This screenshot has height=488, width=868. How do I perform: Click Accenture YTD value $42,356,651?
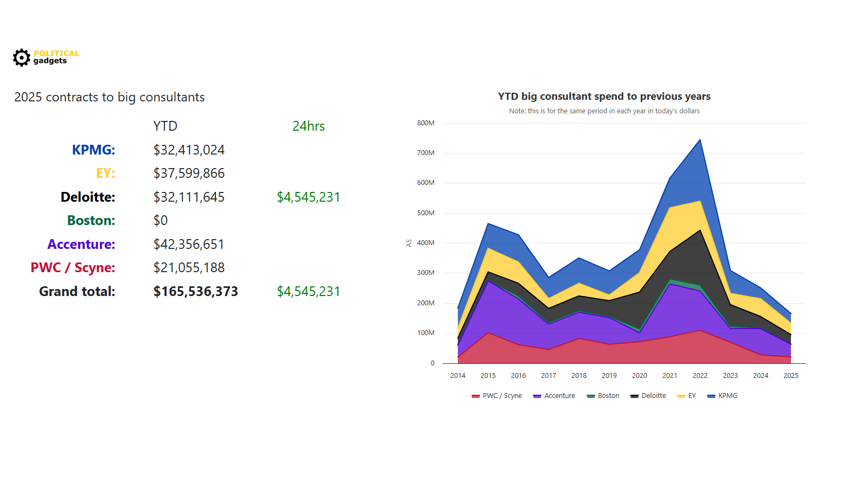pyautogui.click(x=189, y=244)
